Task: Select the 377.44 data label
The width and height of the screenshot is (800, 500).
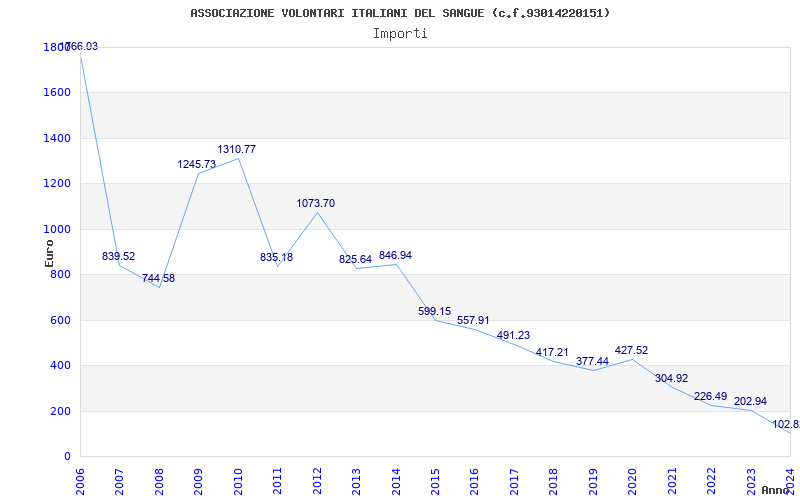Action: pyautogui.click(x=592, y=361)
